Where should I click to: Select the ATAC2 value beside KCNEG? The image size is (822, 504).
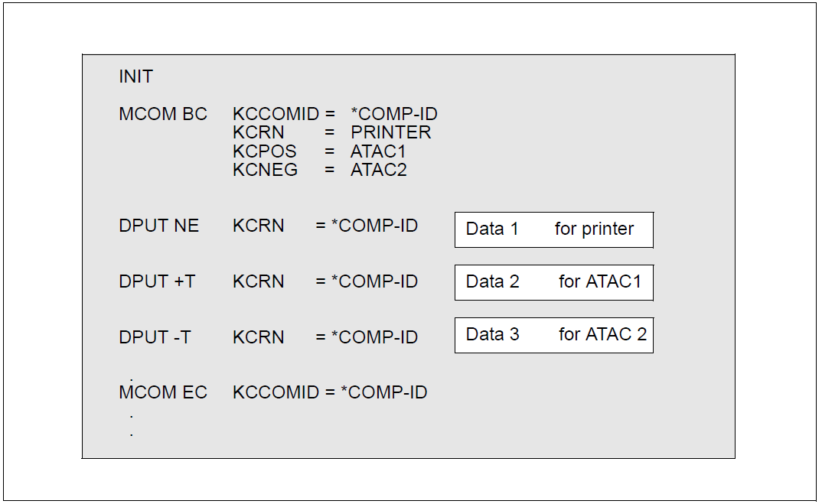point(378,170)
